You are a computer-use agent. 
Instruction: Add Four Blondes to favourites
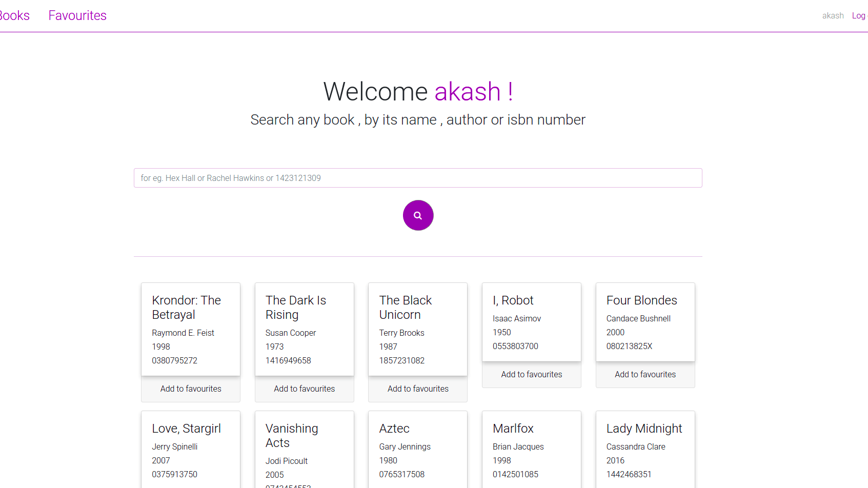645,374
